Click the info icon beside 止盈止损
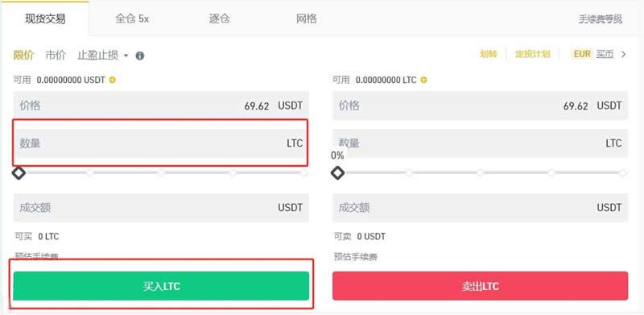This screenshot has height=315, width=644. pos(139,56)
